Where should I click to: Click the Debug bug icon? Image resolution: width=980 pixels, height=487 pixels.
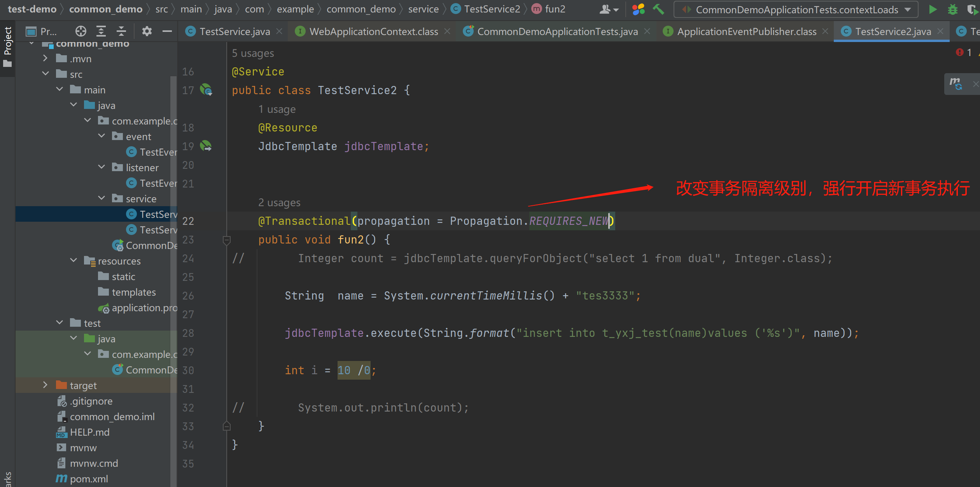click(x=952, y=9)
